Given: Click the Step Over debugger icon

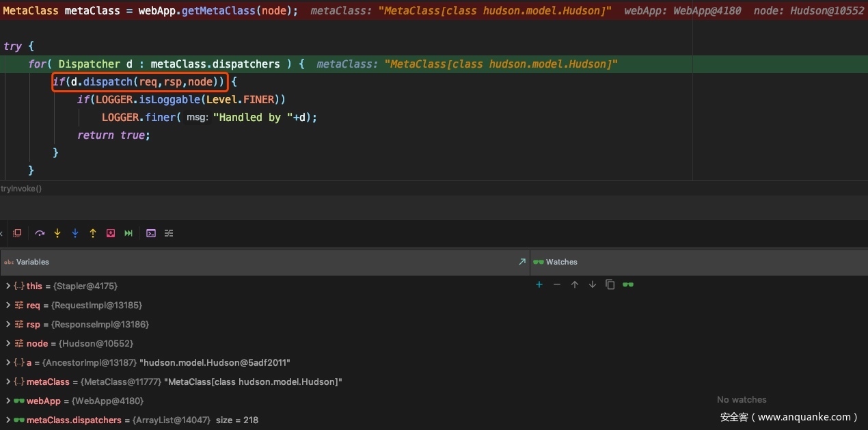Looking at the screenshot, I should tap(40, 233).
